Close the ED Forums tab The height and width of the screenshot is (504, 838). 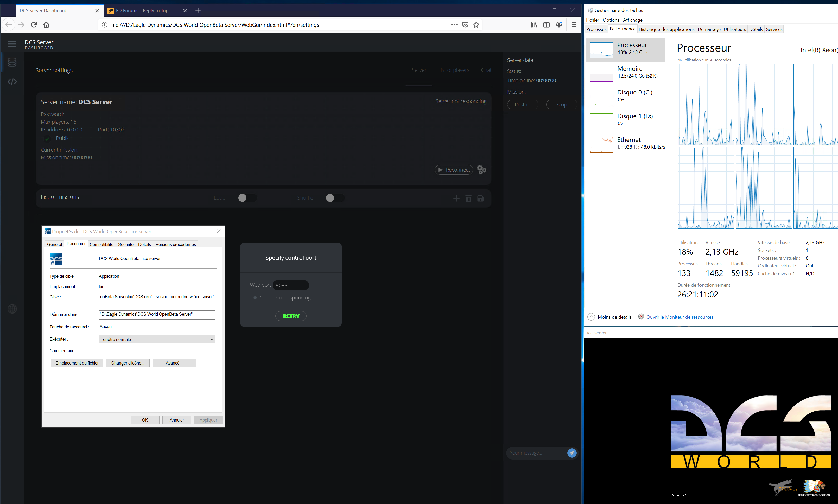[185, 10]
